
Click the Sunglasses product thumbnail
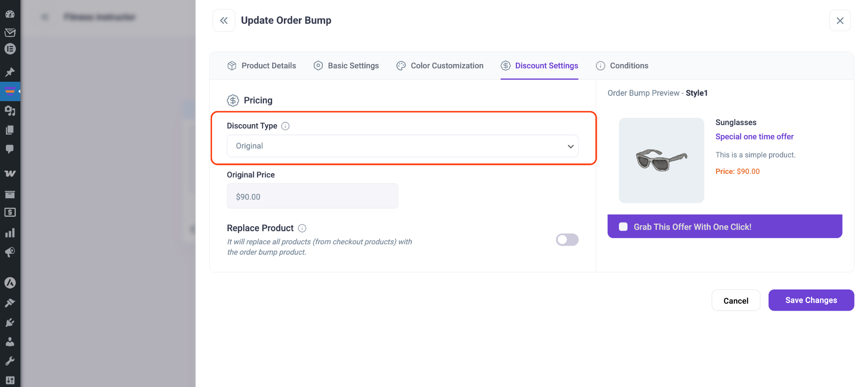(x=661, y=160)
